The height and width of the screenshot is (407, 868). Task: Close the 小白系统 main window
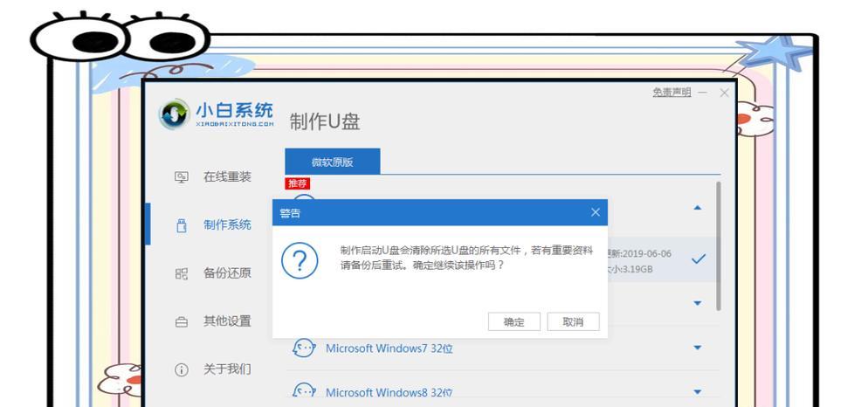(x=724, y=93)
